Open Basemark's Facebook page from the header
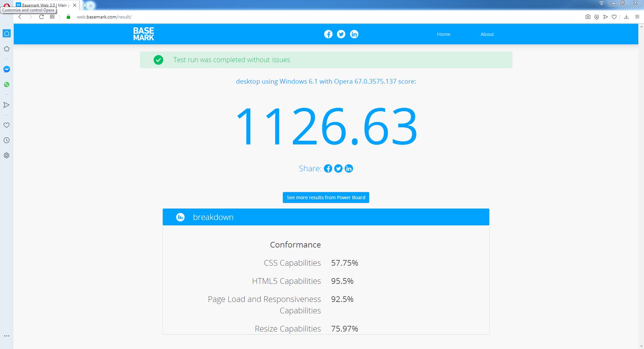 (328, 34)
